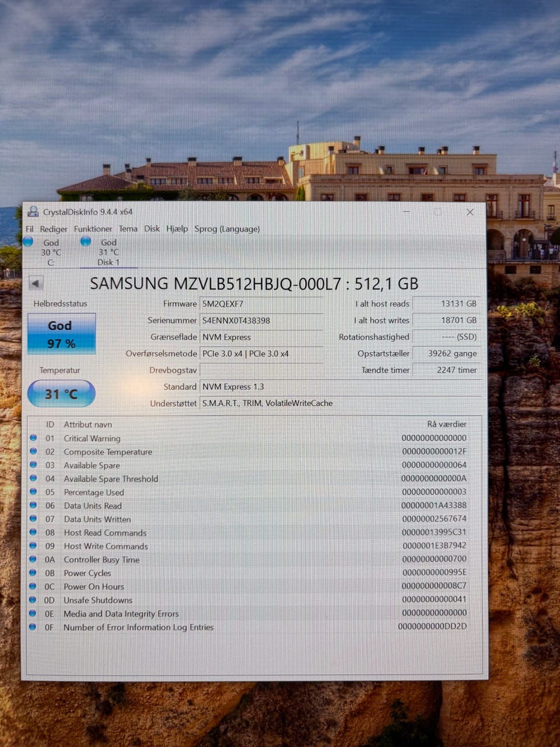The height and width of the screenshot is (747, 560).
Task: Click status dot of Host Write Commands row
Action: pos(33,546)
